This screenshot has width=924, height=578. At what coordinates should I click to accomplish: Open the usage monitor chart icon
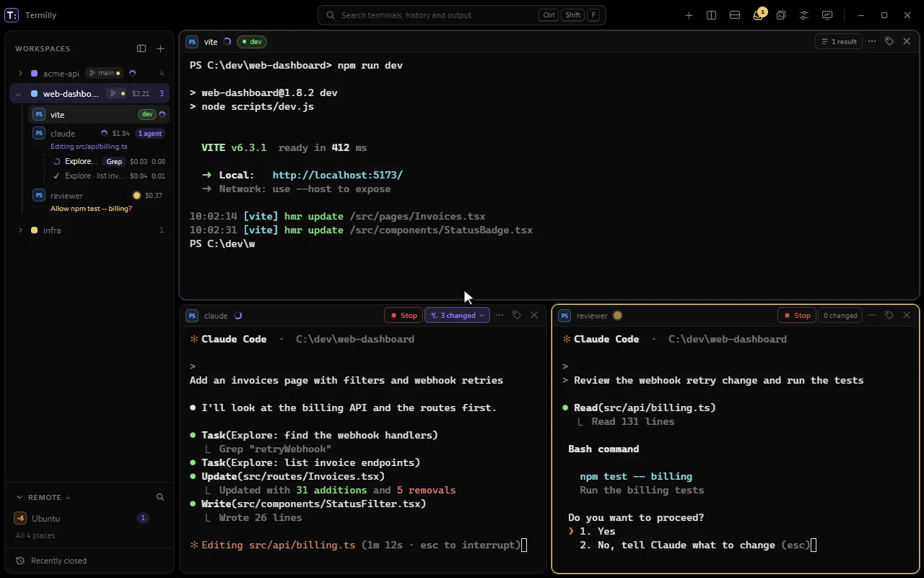coord(827,15)
